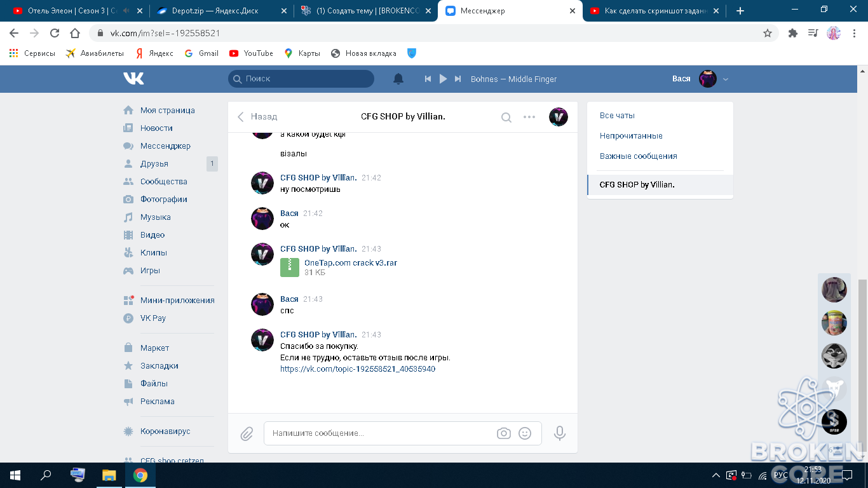Open File Explorer from taskbar
This screenshot has width=868, height=488.
109,475
